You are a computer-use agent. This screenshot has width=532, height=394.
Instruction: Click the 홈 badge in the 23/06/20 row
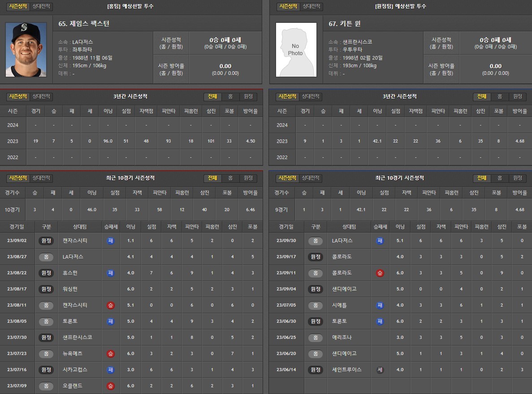coord(316,354)
